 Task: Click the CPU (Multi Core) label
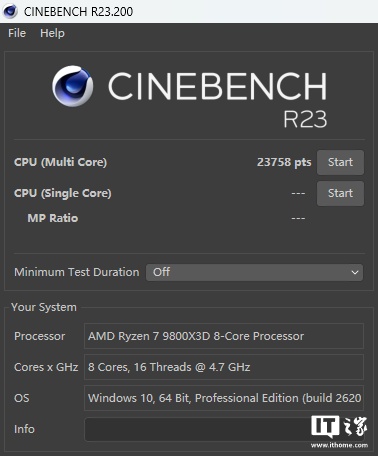pos(60,162)
